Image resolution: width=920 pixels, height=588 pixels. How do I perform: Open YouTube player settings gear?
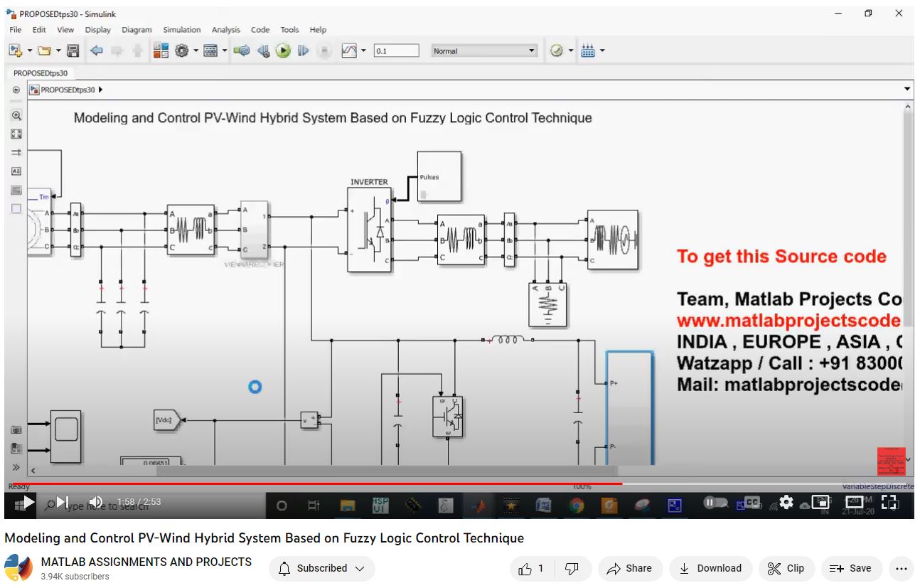coord(786,502)
